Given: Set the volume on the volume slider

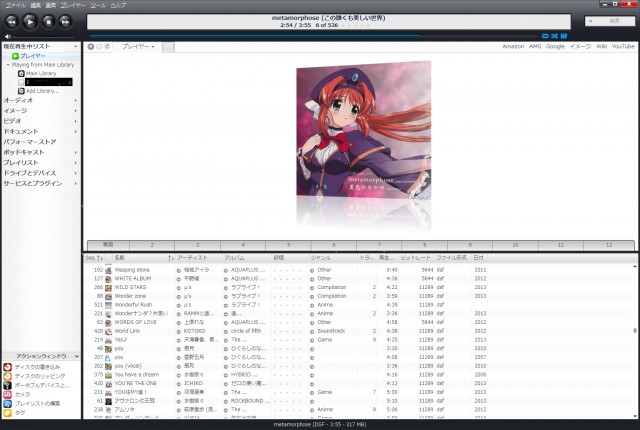Looking at the screenshot, I should tap(43, 36).
